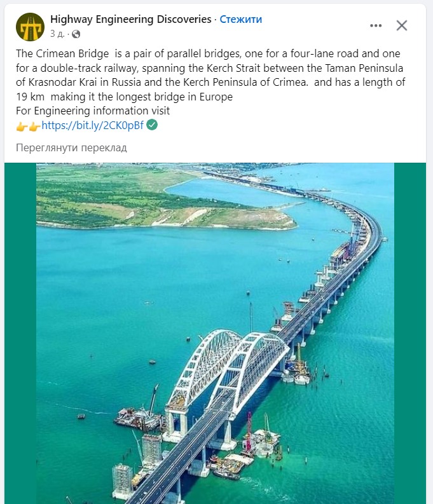This screenshot has height=504, width=433.
Task: Close the post with the X icon
Action: point(402,26)
